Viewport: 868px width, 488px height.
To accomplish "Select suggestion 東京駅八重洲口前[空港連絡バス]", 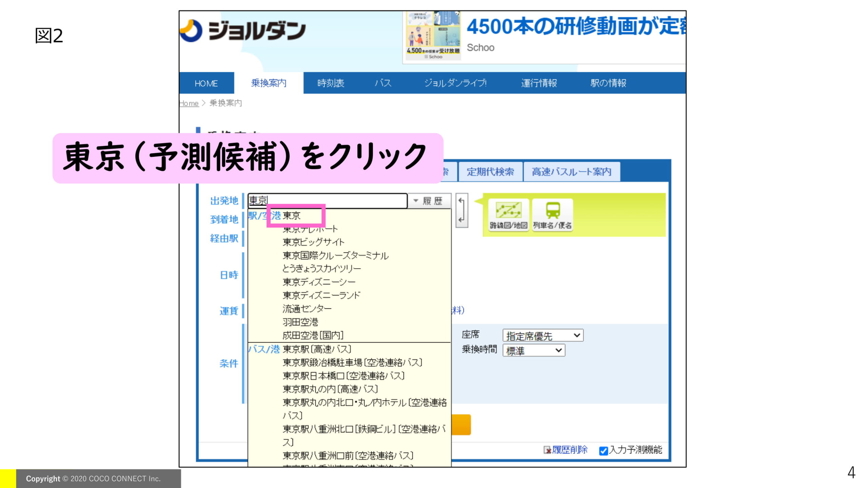I will click(x=348, y=455).
